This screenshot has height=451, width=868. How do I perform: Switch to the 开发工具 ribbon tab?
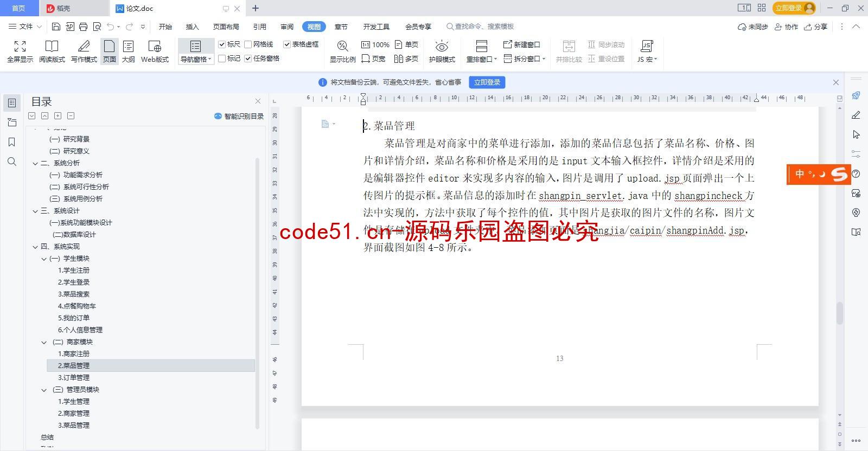point(376,27)
